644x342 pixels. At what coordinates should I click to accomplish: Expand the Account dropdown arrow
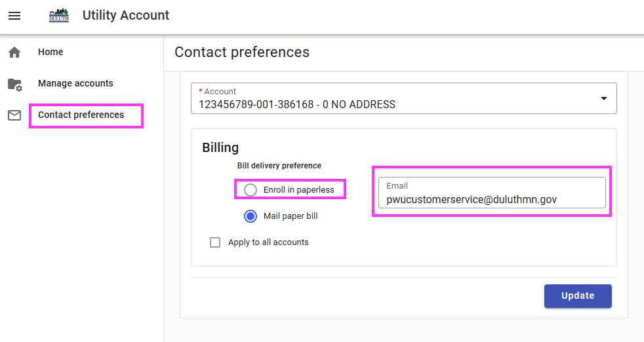coord(603,98)
